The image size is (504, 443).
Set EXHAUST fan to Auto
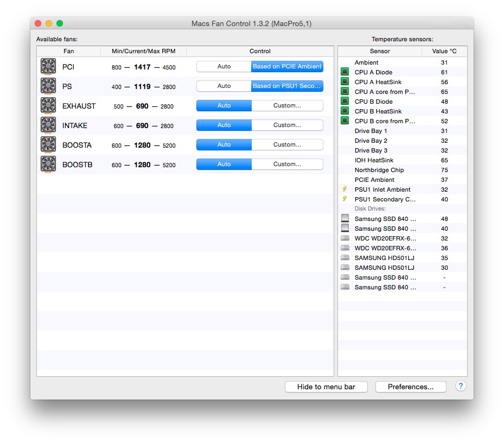[224, 105]
